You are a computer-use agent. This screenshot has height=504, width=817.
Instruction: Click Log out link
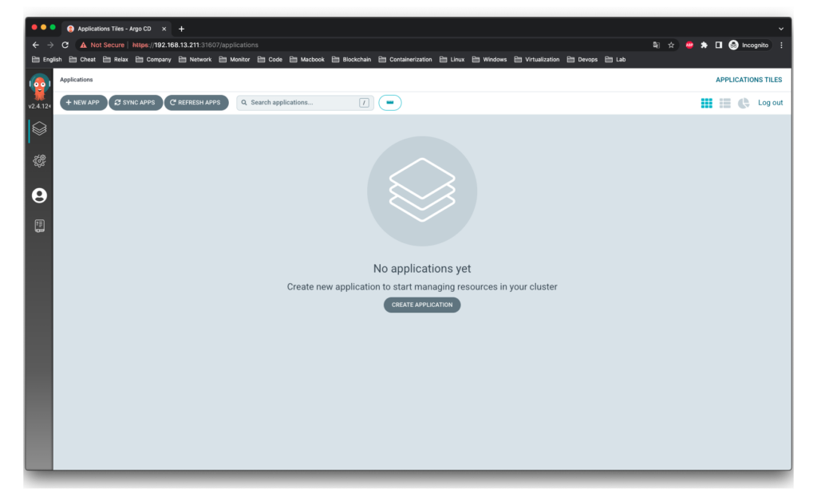pos(770,103)
